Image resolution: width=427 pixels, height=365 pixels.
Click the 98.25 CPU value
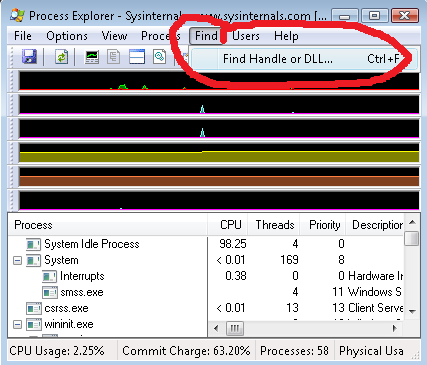[x=233, y=244]
